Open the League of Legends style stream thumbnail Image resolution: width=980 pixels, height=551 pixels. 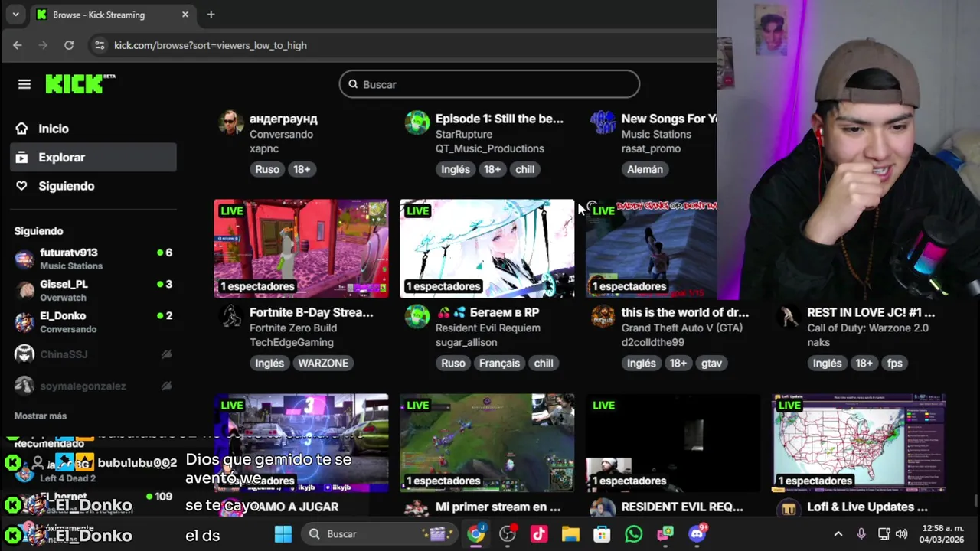(x=487, y=443)
